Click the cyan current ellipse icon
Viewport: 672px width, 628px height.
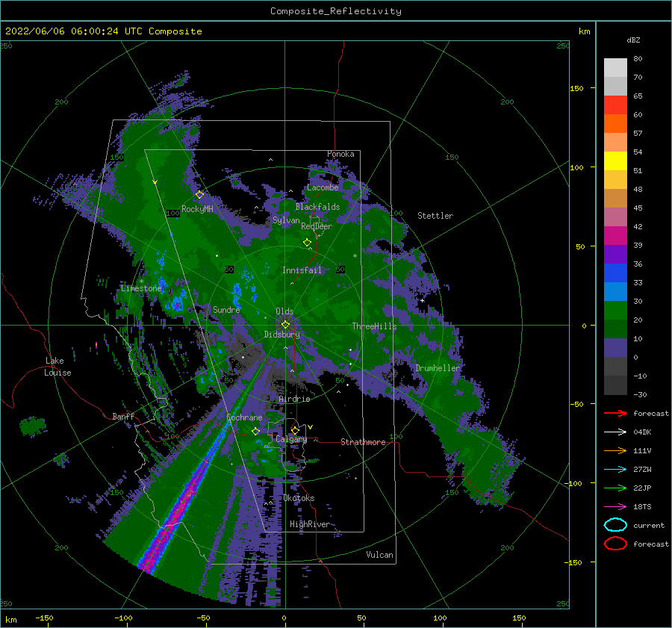[x=615, y=525]
